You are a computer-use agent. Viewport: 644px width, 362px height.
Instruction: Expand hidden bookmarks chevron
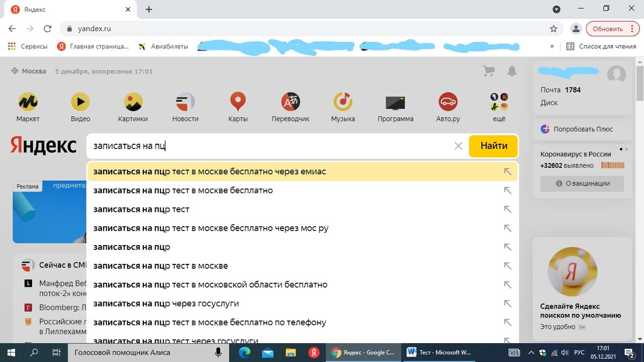552,46
